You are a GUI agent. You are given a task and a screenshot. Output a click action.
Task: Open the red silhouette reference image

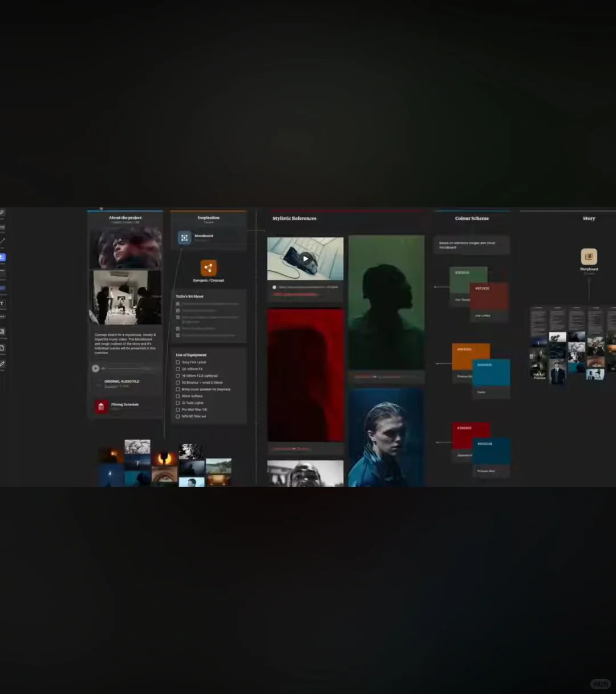[306, 375]
